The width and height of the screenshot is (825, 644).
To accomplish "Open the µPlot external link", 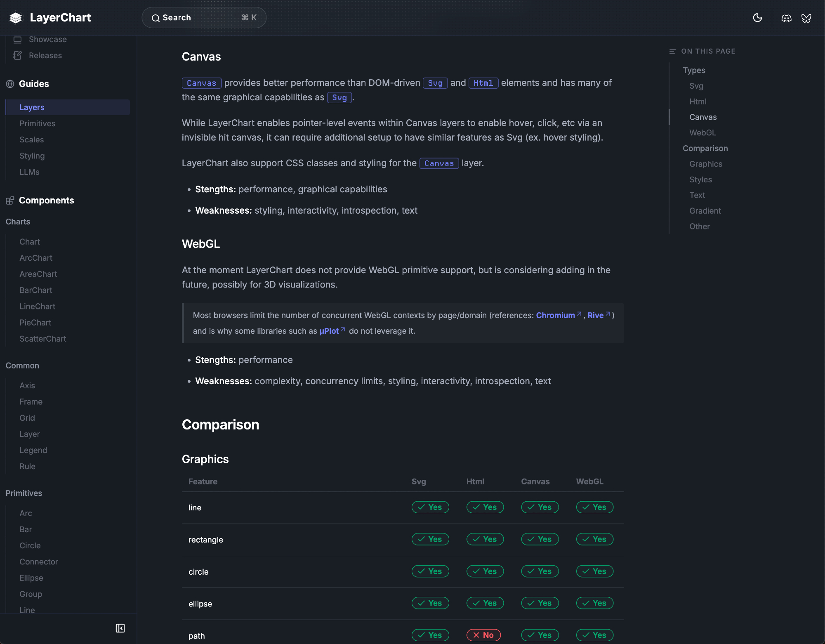I will (329, 331).
